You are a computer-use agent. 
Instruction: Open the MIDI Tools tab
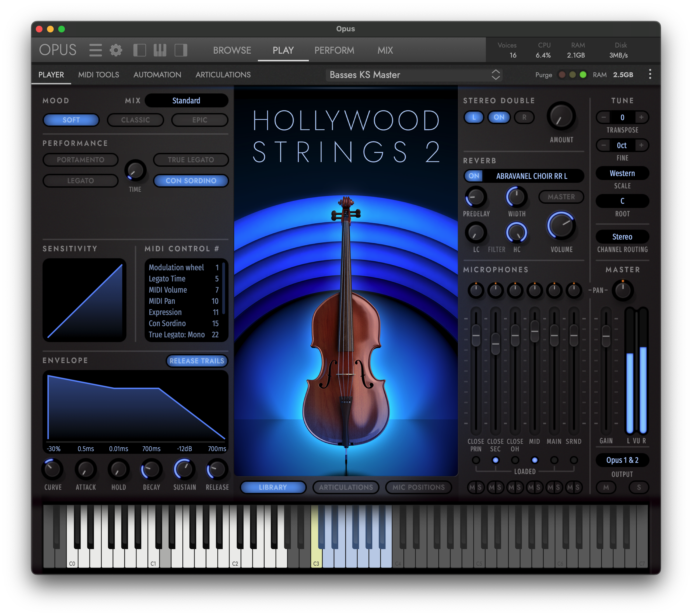(98, 75)
